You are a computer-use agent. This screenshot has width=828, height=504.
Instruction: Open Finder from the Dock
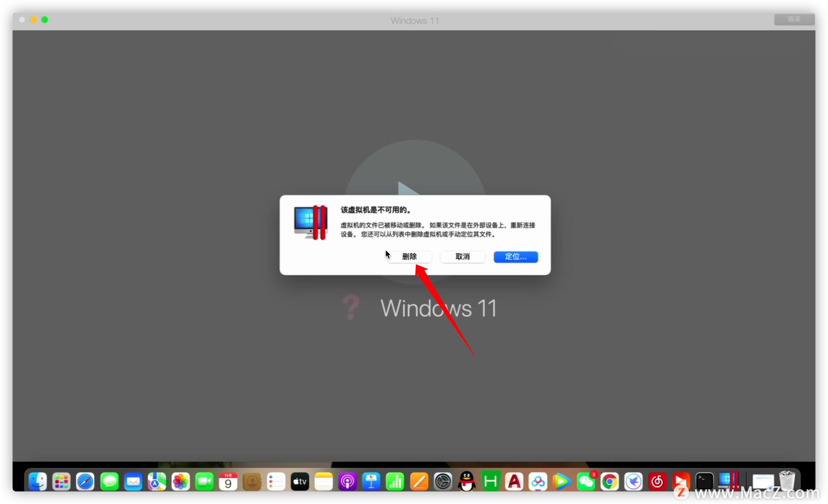click(x=38, y=480)
